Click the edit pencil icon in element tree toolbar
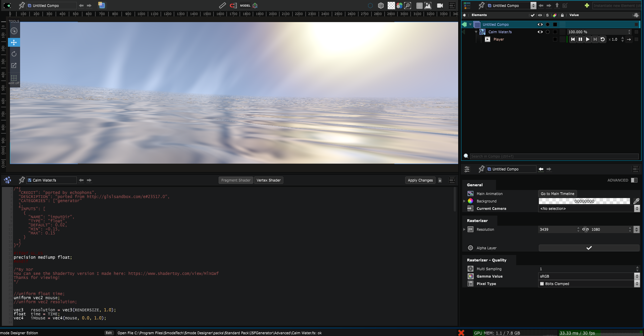This screenshot has width=644, height=336. point(565,5)
